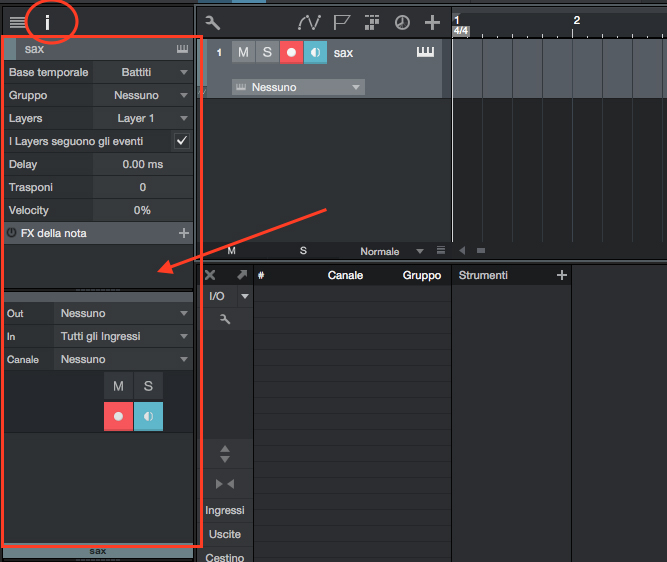Open the inspector with the i icon

[x=46, y=21]
